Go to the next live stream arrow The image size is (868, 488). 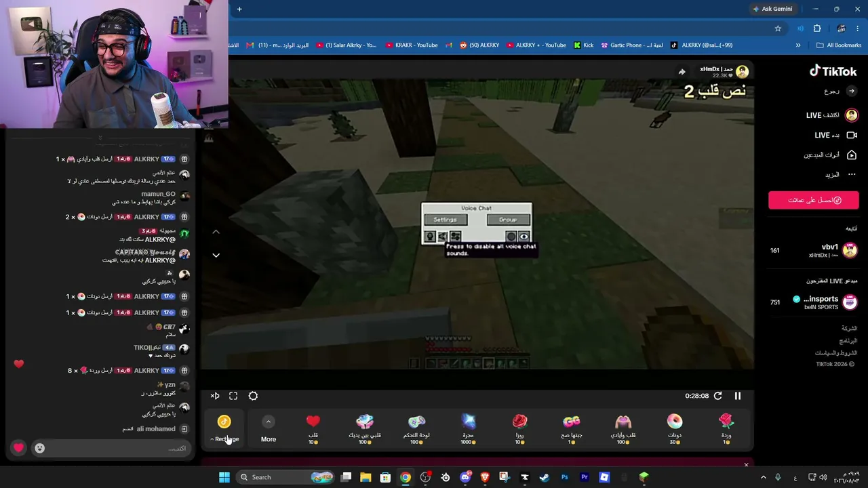click(x=216, y=255)
